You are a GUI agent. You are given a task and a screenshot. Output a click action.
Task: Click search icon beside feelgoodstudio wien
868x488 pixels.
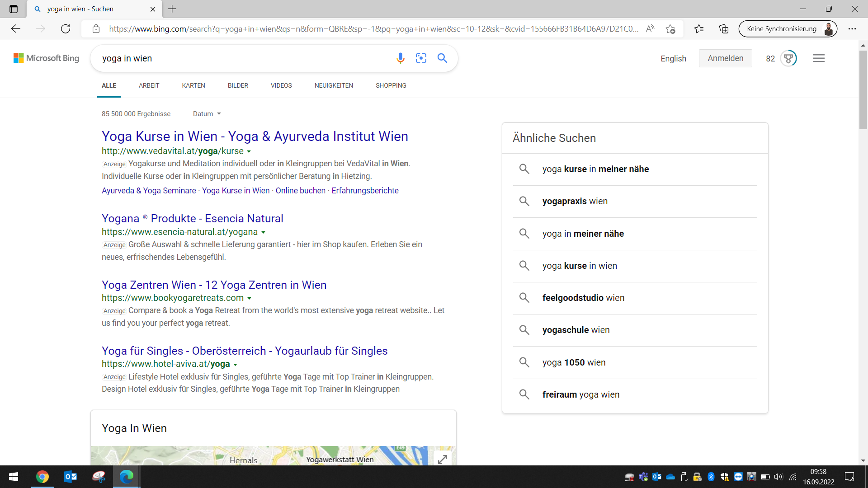524,298
